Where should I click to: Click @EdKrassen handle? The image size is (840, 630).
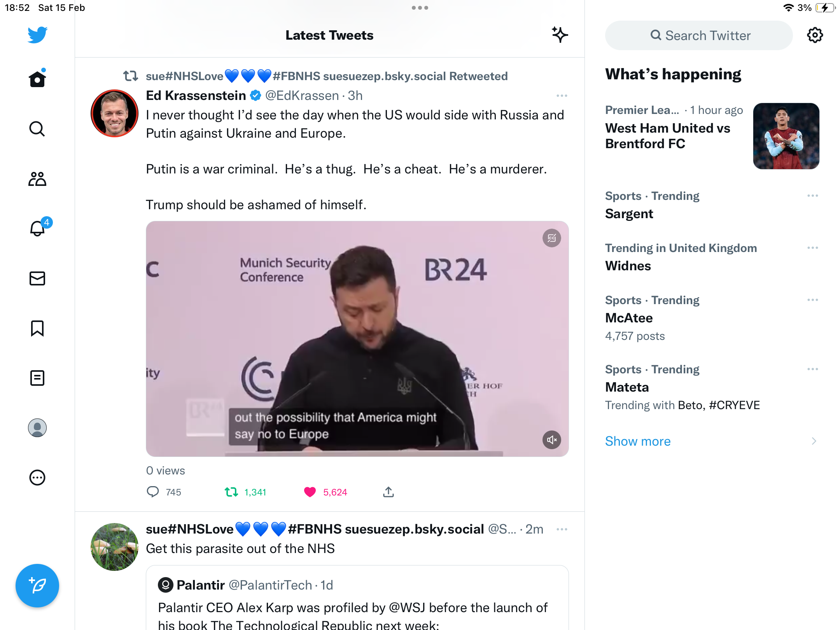[302, 96]
